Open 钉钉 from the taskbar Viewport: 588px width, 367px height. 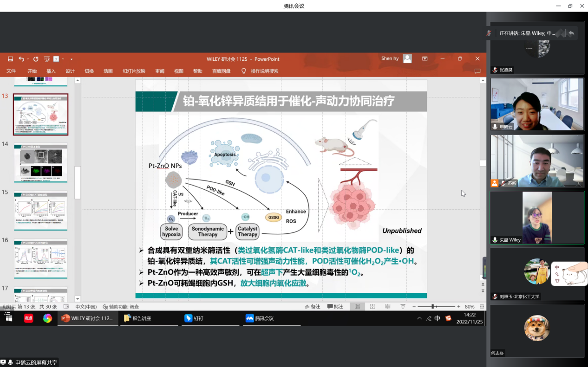coord(211,318)
